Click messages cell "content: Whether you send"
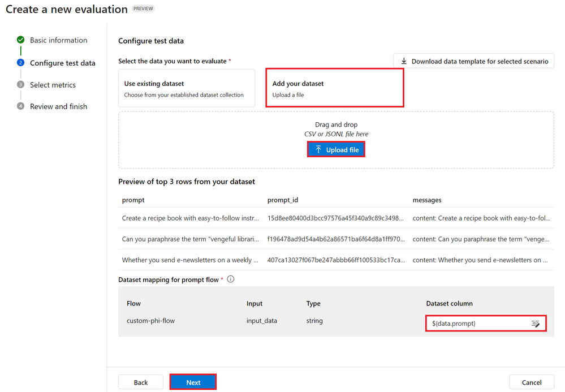The width and height of the screenshot is (565, 392). 480,260
